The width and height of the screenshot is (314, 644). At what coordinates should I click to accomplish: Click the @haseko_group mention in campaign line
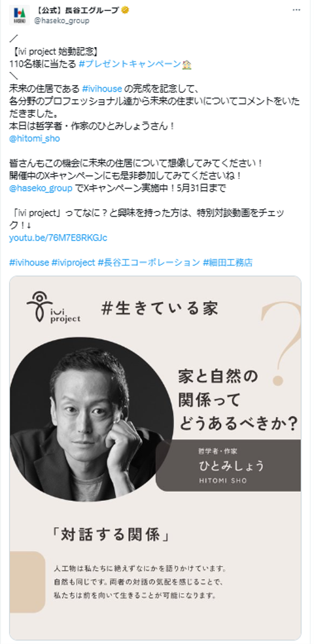click(x=41, y=188)
